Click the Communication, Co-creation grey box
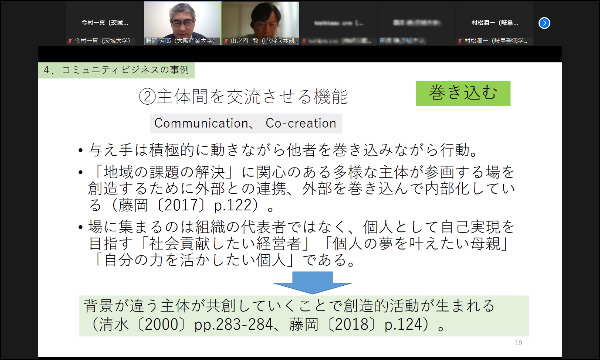The width and height of the screenshot is (600, 360). tap(246, 123)
